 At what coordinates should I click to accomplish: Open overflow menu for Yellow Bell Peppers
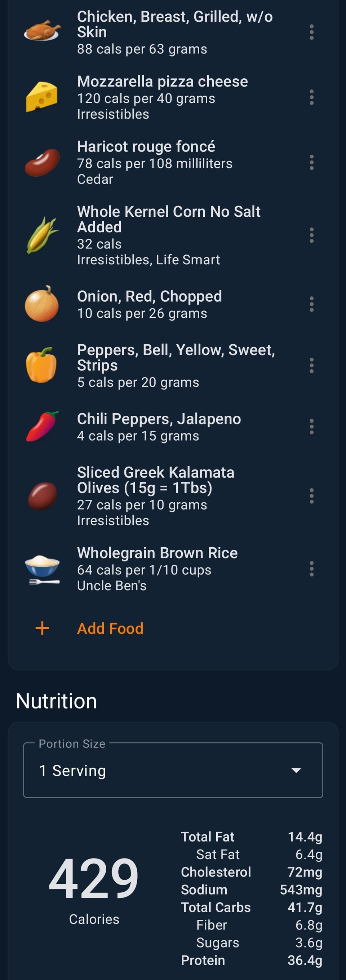(x=311, y=366)
